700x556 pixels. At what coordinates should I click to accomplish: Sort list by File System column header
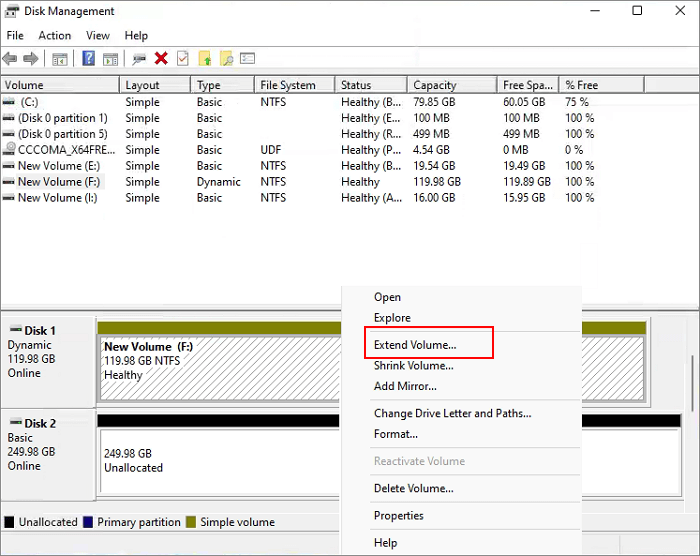[288, 85]
